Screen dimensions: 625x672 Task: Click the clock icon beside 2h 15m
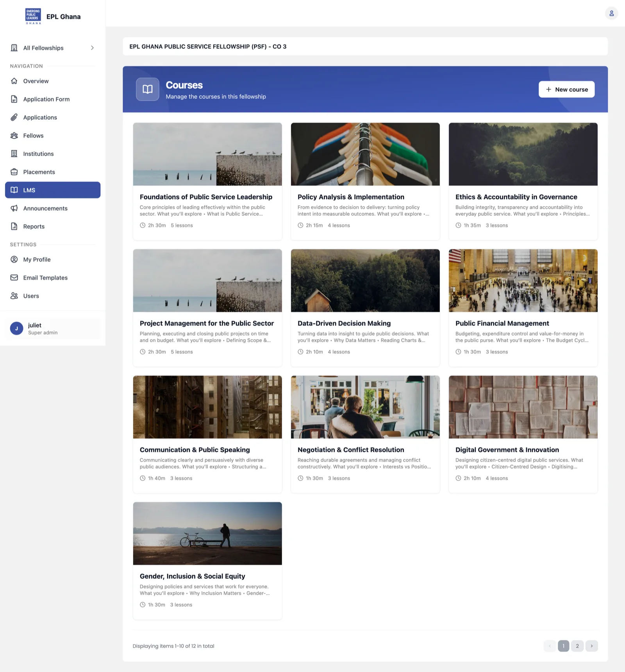300,225
